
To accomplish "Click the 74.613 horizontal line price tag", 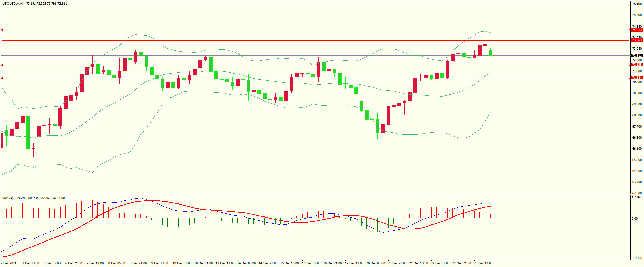I will (x=637, y=30).
